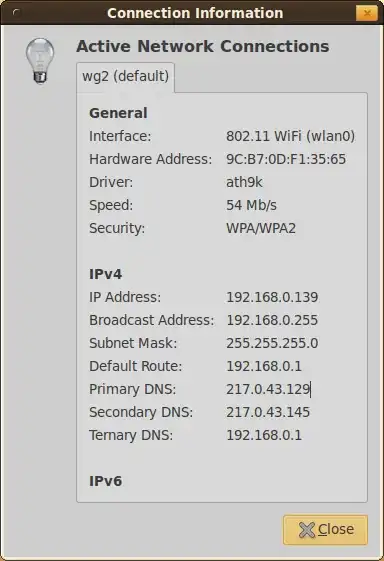384x561 pixels.
Task: Click the Active Network Connections heading
Action: tap(203, 47)
